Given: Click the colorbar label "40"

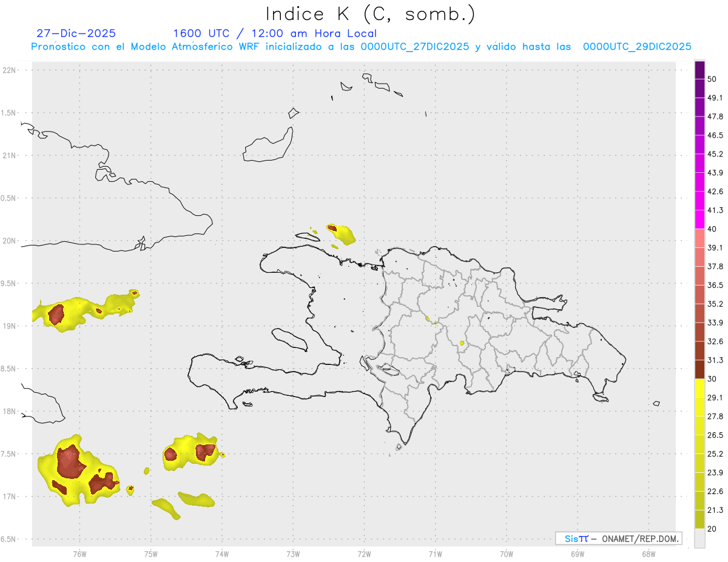Looking at the screenshot, I should tap(712, 229).
